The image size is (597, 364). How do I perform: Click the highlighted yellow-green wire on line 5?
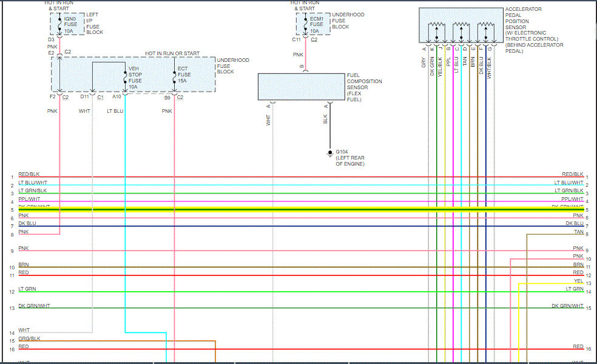[x=301, y=209]
